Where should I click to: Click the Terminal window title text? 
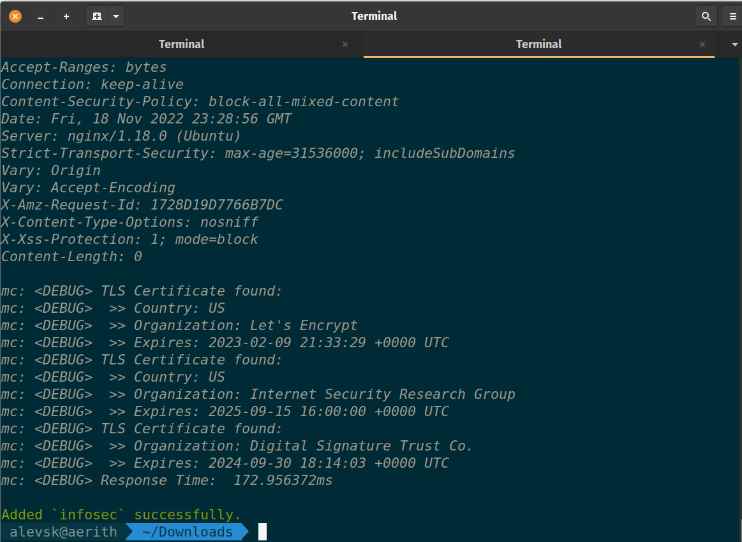[x=374, y=16]
